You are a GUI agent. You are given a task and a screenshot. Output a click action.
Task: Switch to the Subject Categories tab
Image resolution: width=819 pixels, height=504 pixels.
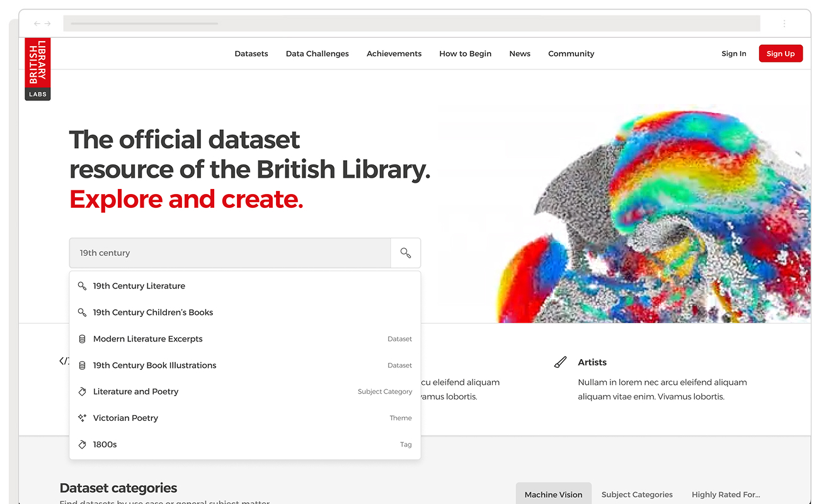pyautogui.click(x=637, y=495)
